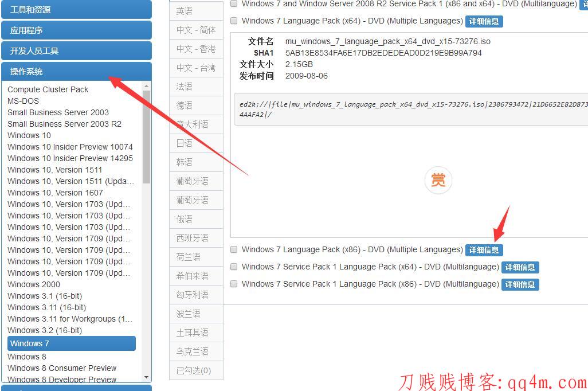Select the 德语 language tab
Viewport: 588px width, 391px height.
(x=196, y=105)
